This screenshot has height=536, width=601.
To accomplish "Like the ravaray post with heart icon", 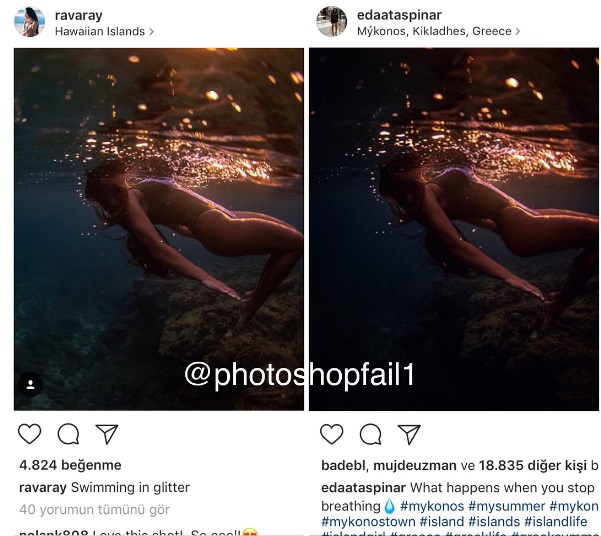I will coord(29,434).
